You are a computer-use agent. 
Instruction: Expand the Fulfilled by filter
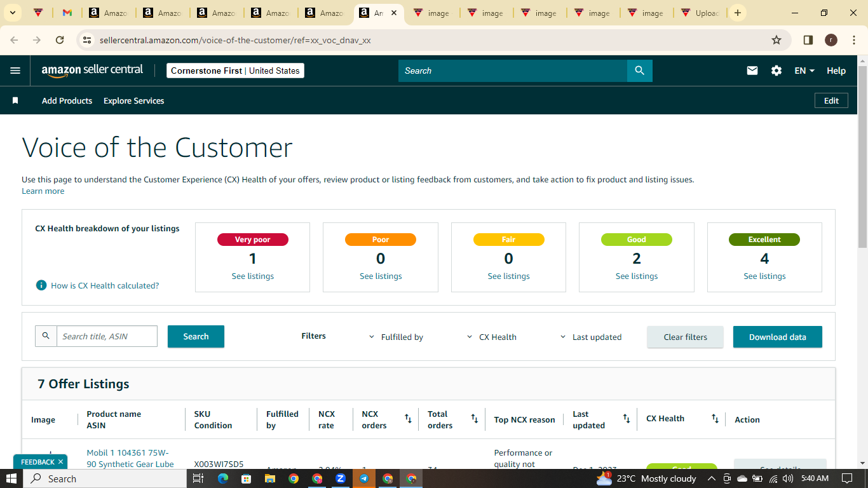[x=396, y=337]
